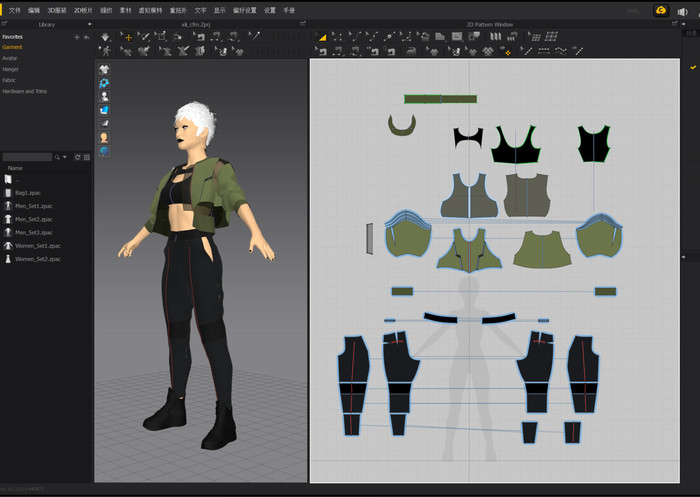This screenshot has height=497, width=700.
Task: Toggle the blue 3D surface texture icon
Action: click(104, 110)
